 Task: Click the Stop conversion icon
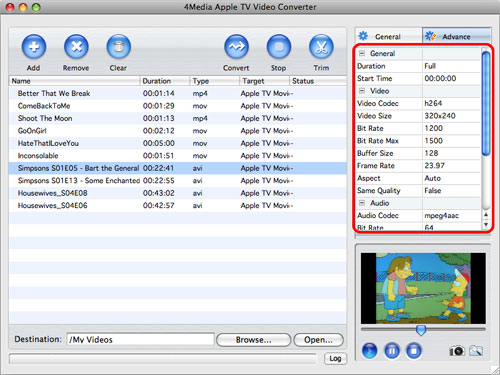279,47
